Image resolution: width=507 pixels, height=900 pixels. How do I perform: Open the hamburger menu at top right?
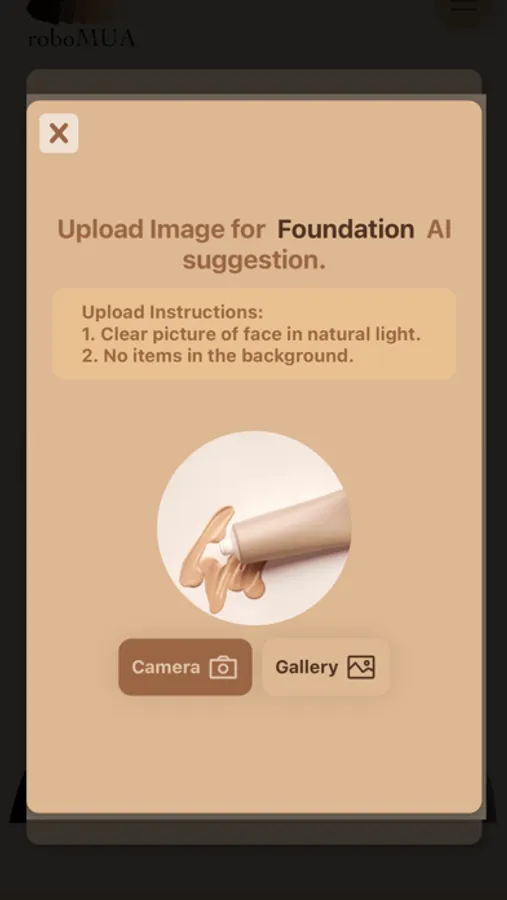pyautogui.click(x=464, y=7)
